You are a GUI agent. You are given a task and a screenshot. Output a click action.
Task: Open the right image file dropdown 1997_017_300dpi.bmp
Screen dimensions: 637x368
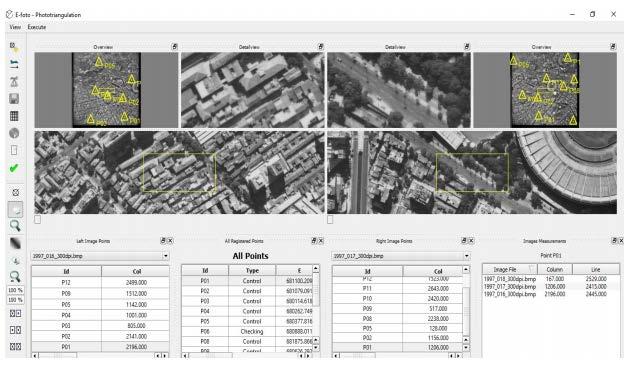coord(401,256)
